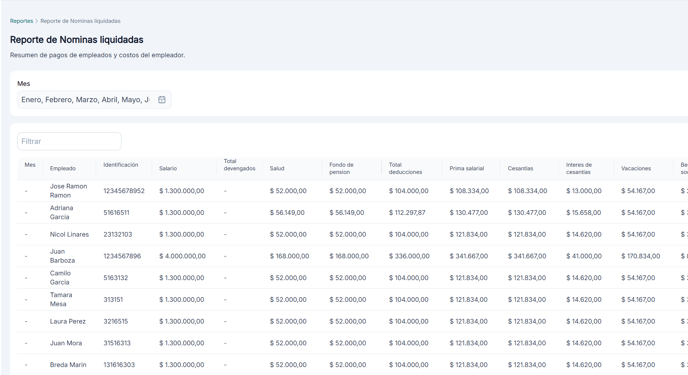Image resolution: width=688 pixels, height=375 pixels.
Task: Click Juan Barboza's total deducciones $ 336.000,00
Action: 409,256
